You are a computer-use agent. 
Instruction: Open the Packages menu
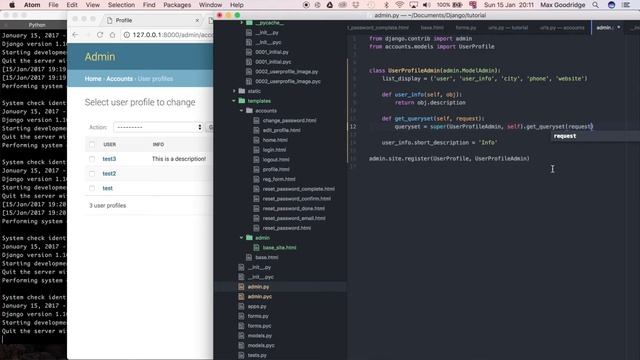click(x=177, y=5)
